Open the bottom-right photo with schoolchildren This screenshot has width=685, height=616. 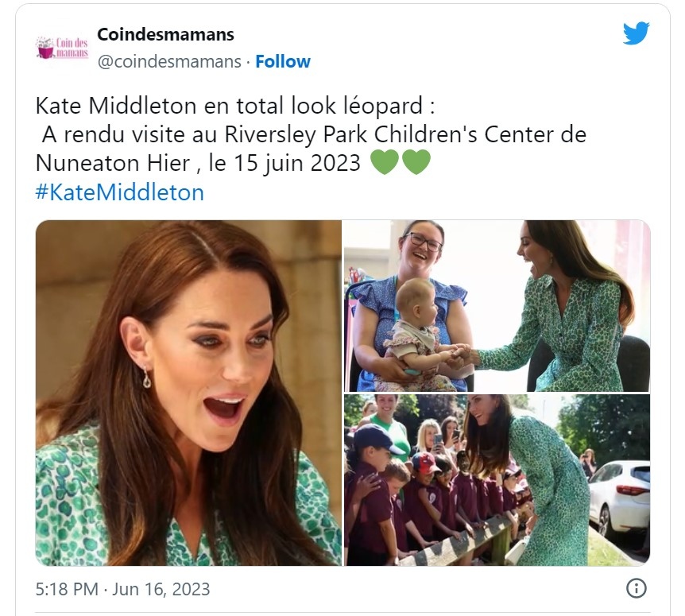(497, 480)
